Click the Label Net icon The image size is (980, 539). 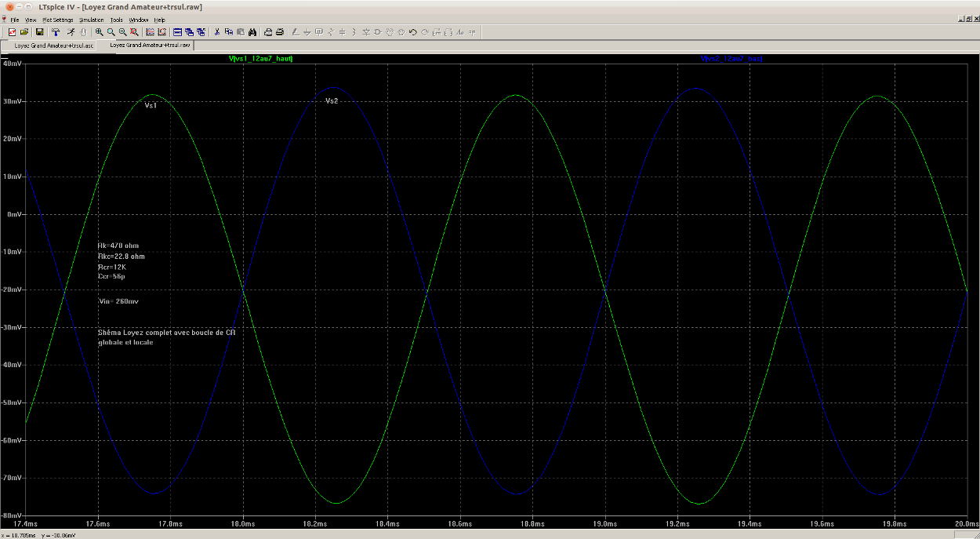pos(318,32)
